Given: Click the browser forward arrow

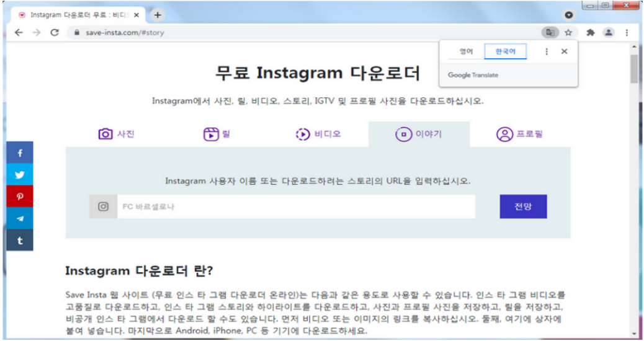Looking at the screenshot, I should tap(37, 32).
